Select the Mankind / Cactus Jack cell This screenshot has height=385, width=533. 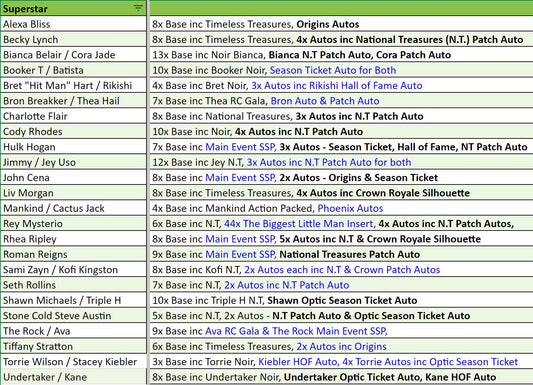[x=73, y=208]
